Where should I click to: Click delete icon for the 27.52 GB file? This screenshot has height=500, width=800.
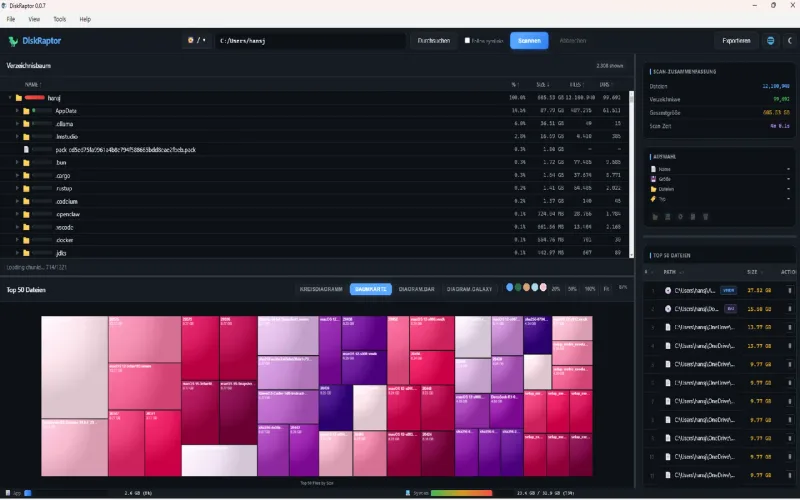pyautogui.click(x=790, y=290)
